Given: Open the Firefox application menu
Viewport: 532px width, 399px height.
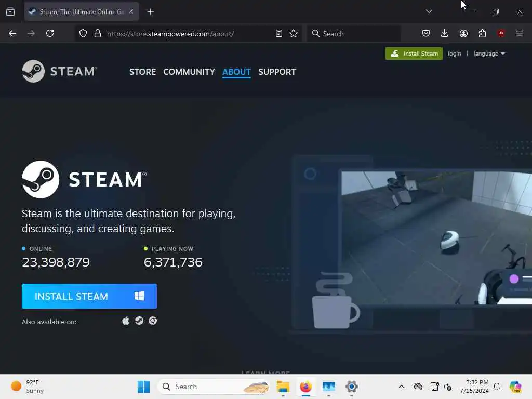Looking at the screenshot, I should pyautogui.click(x=520, y=33).
